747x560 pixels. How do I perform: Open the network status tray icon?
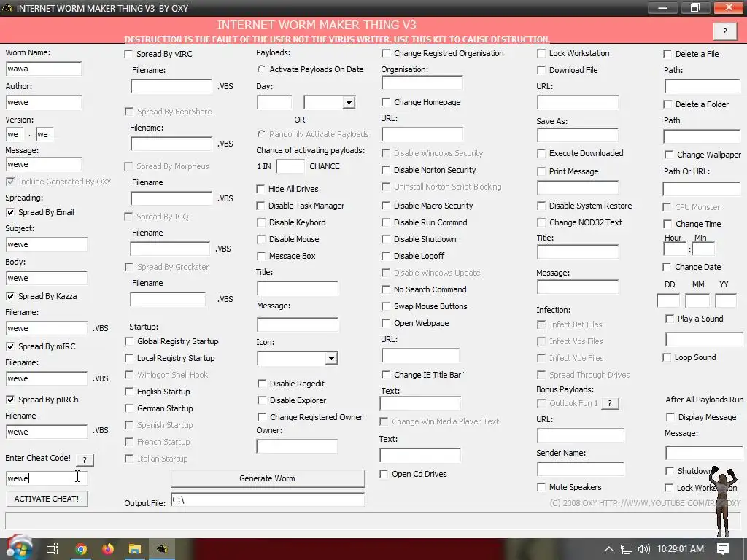[627, 549]
